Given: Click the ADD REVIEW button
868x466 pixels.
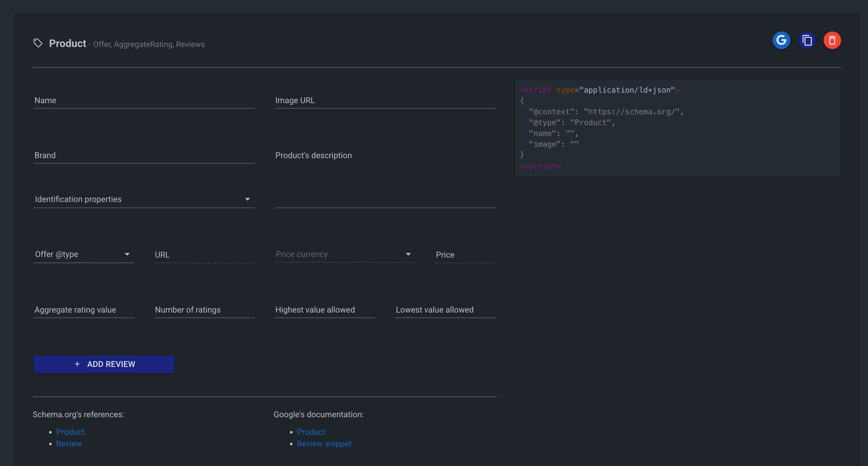Looking at the screenshot, I should point(104,364).
